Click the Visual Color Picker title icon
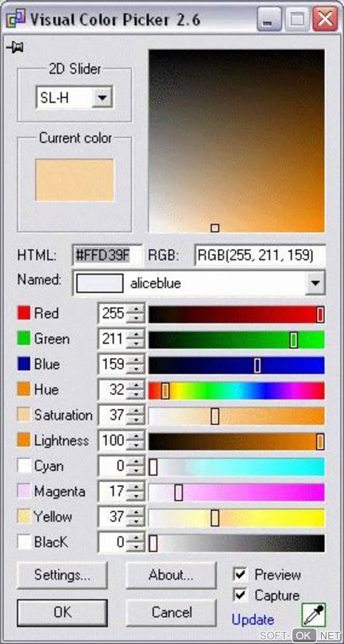 pyautogui.click(x=16, y=19)
